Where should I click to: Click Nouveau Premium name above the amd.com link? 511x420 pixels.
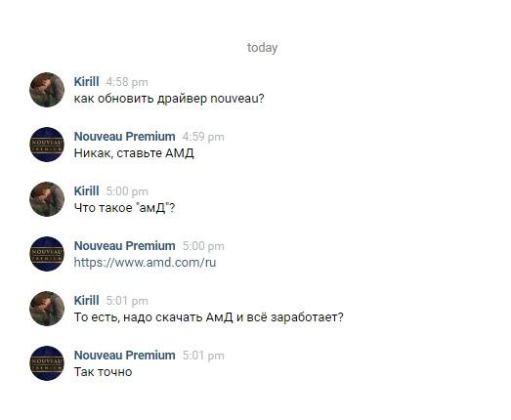point(124,246)
